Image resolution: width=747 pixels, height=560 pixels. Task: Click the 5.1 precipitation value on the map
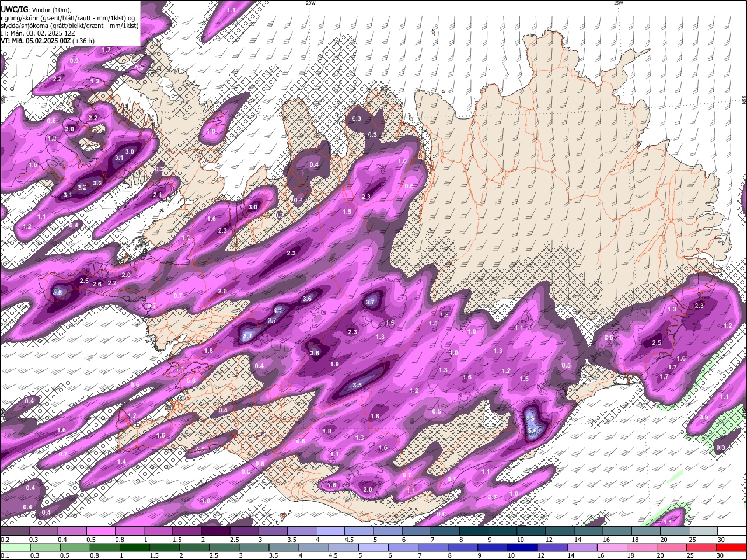(247, 336)
